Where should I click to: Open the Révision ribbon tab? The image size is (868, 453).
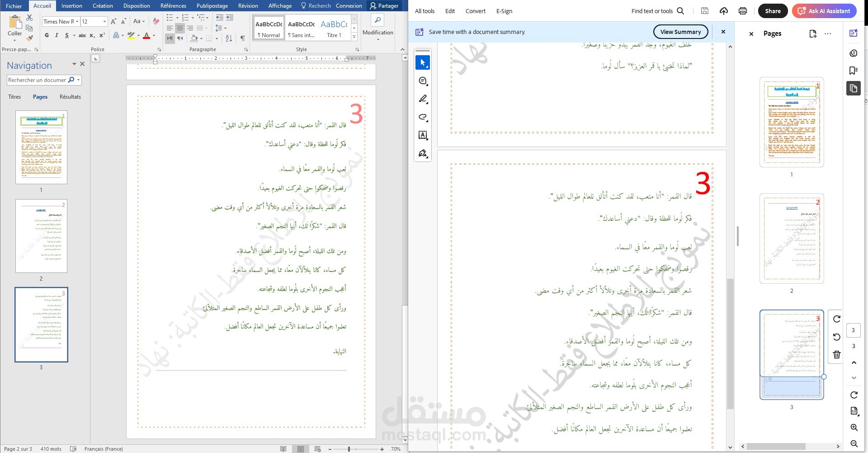pos(248,6)
